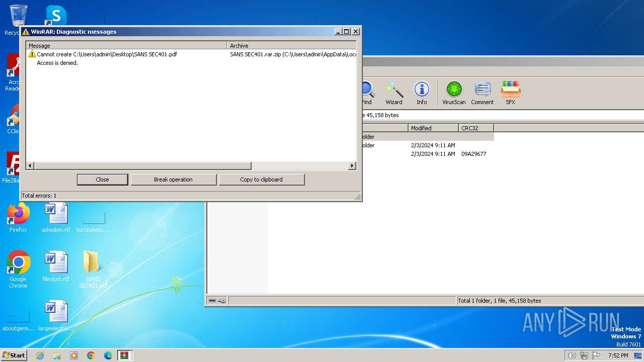The image size is (644, 362).
Task: Show archive Info in WinRAR
Action: [422, 93]
